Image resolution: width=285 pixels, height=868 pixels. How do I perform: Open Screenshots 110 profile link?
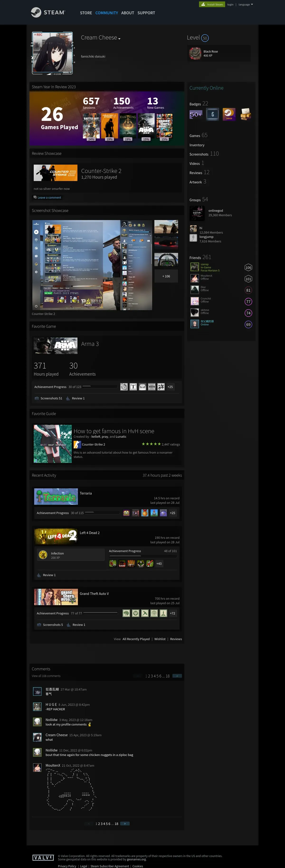(x=204, y=154)
